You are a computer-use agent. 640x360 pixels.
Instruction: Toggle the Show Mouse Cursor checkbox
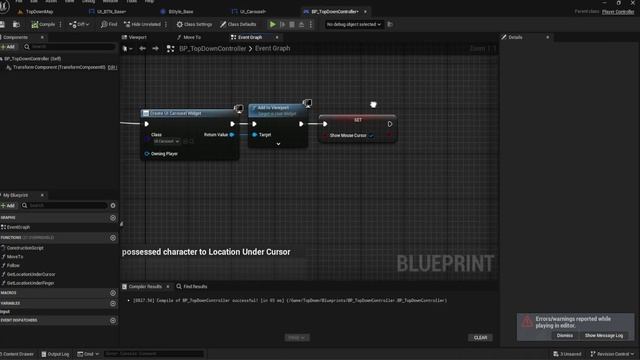tap(371, 136)
